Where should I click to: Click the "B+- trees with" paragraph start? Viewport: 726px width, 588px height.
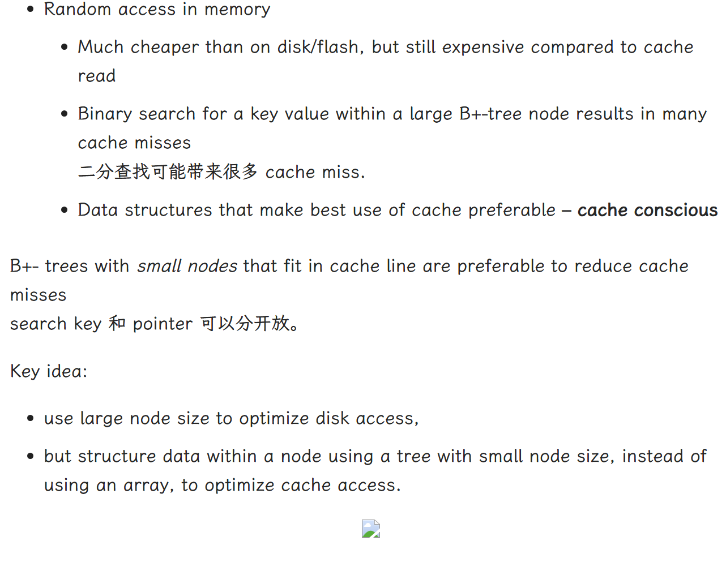70,266
